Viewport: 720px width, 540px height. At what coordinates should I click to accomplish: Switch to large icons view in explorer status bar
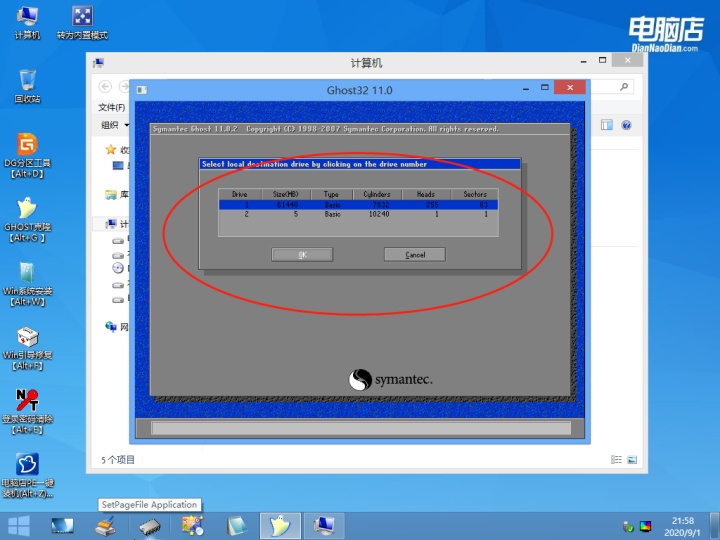click(x=632, y=460)
